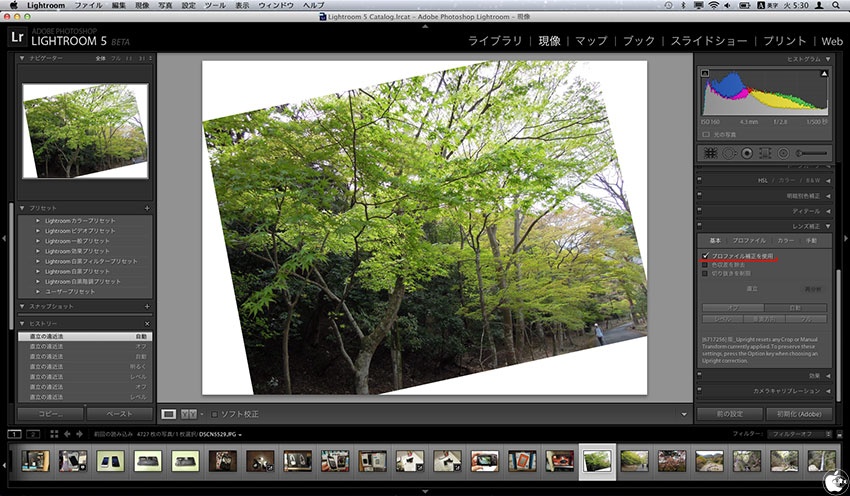850x496 pixels.
Task: Enable the ソフト校正 checkbox
Action: click(x=214, y=414)
